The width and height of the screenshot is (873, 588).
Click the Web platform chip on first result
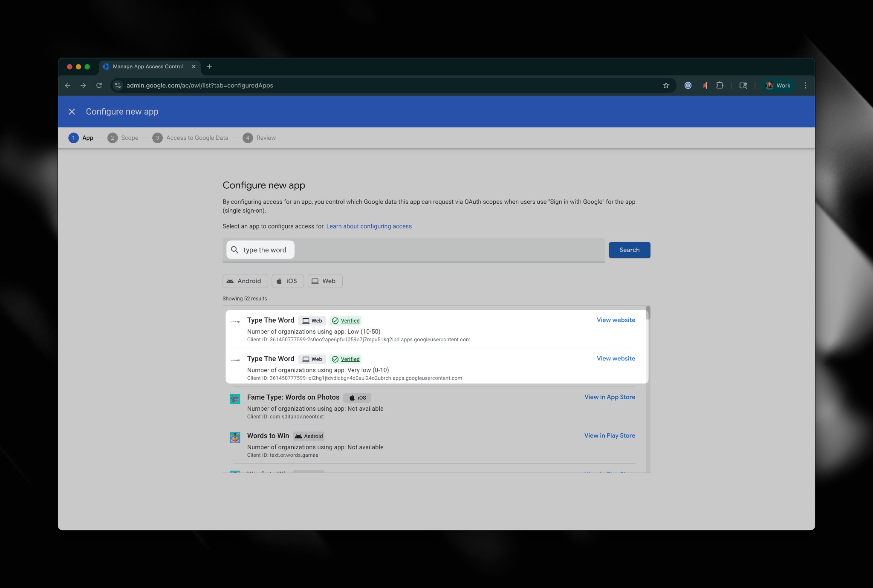point(312,321)
